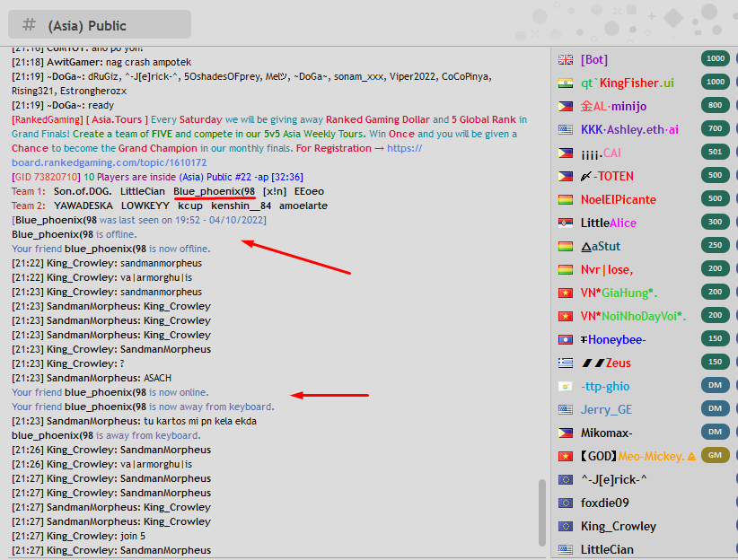Select user Zeus in list
738x560 pixels.
tap(606, 363)
